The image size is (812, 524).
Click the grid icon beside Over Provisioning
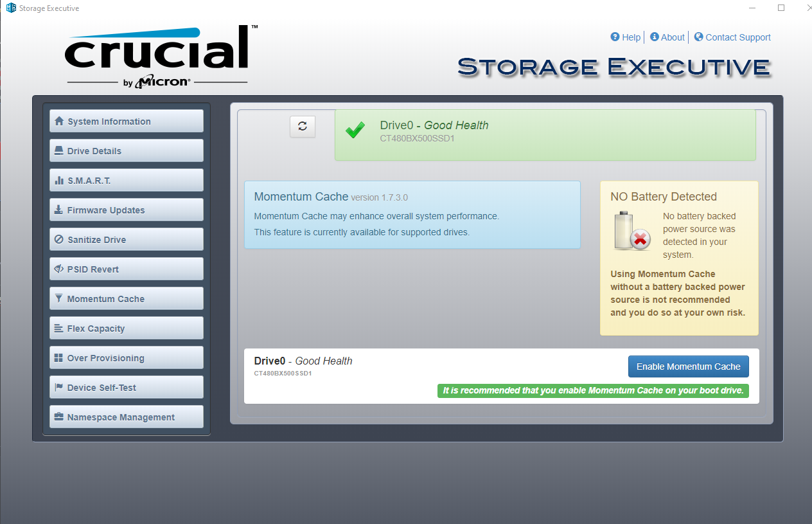tap(59, 357)
